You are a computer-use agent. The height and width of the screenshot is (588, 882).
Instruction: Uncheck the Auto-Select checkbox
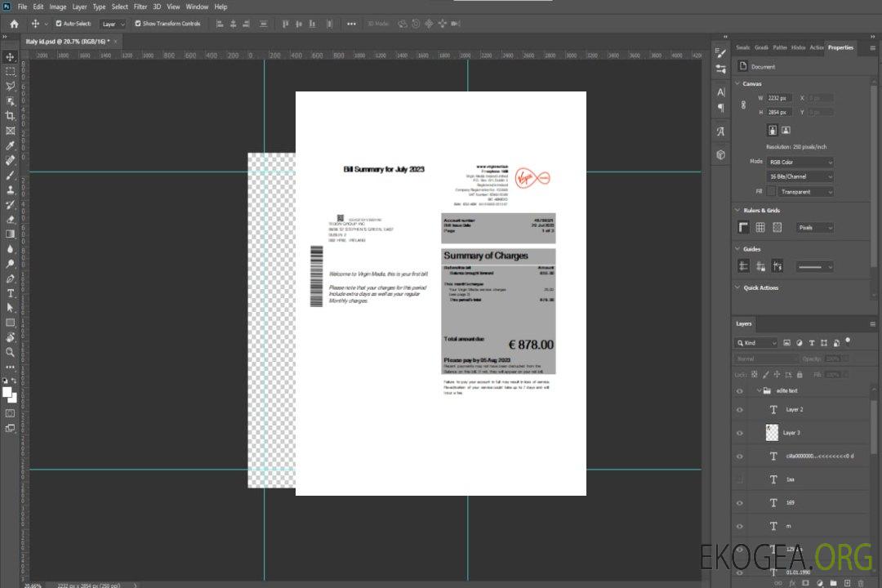59,24
